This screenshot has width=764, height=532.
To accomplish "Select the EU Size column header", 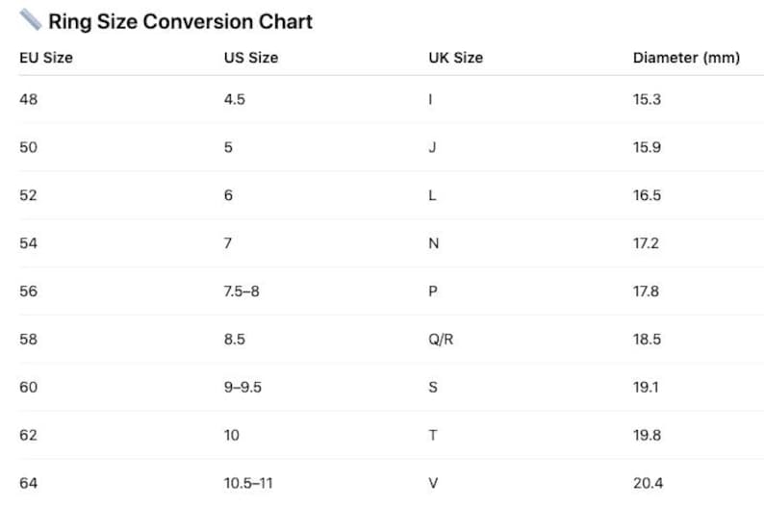I will (46, 58).
